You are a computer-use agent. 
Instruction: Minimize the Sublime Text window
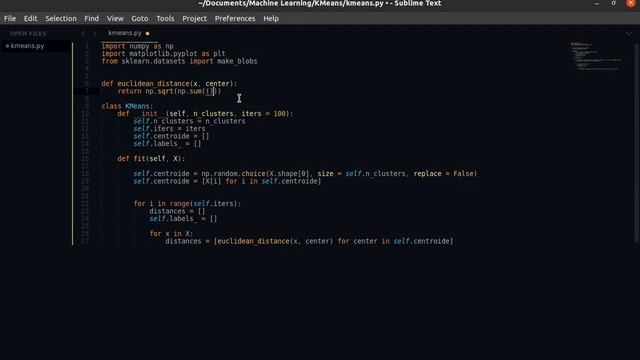[597, 3]
